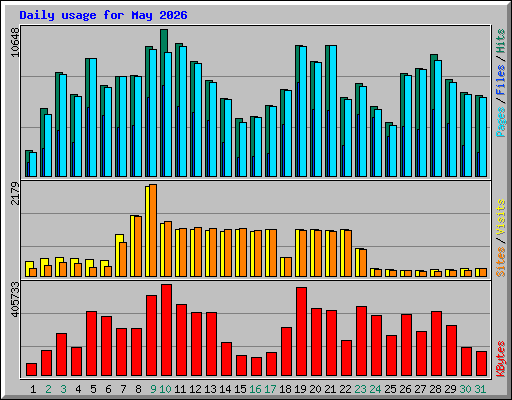The height and width of the screenshot is (400, 512).
Task: Click the cyan pages bar for day 1
Action: (x=33, y=164)
